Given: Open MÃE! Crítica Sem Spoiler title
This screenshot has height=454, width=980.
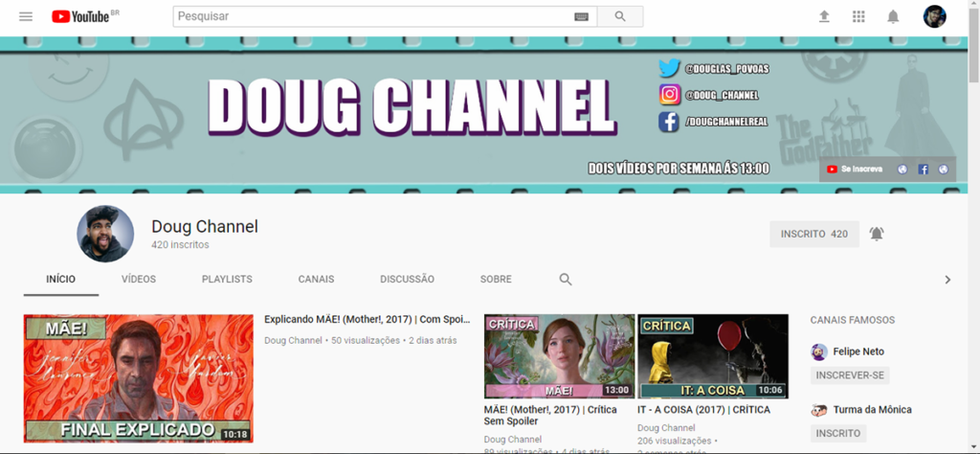Looking at the screenshot, I should click(x=550, y=416).
